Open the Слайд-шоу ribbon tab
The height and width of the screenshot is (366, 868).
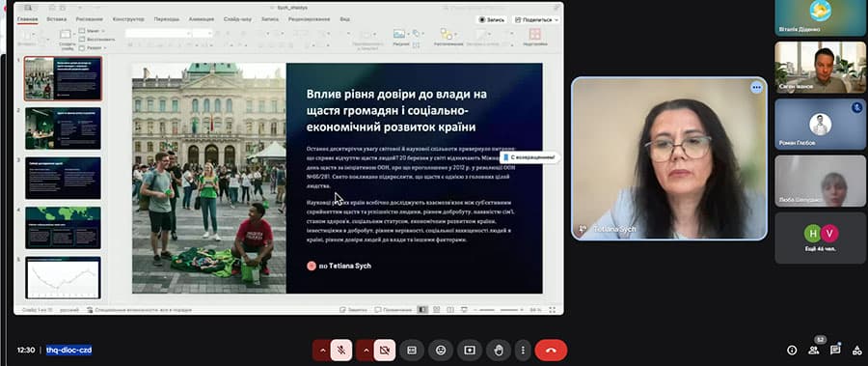tap(237, 19)
